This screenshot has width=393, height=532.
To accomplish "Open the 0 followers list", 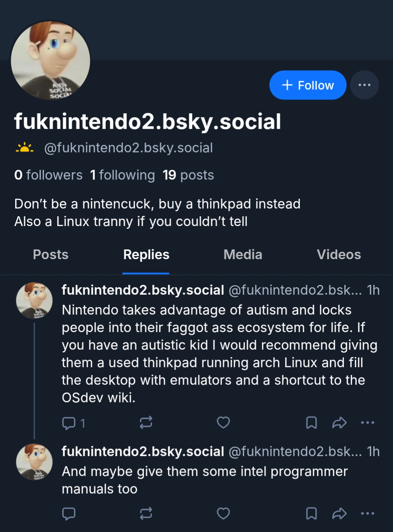I will pos(48,175).
